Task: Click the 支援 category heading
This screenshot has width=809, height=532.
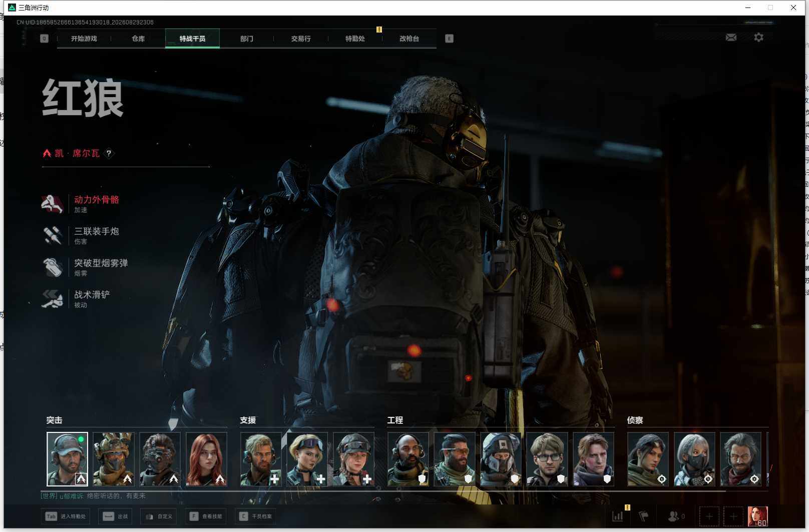Action: [248, 420]
